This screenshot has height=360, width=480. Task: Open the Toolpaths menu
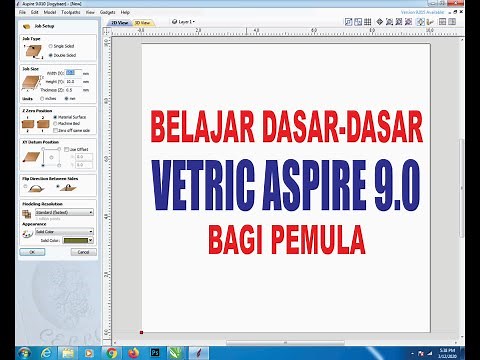click(71, 12)
